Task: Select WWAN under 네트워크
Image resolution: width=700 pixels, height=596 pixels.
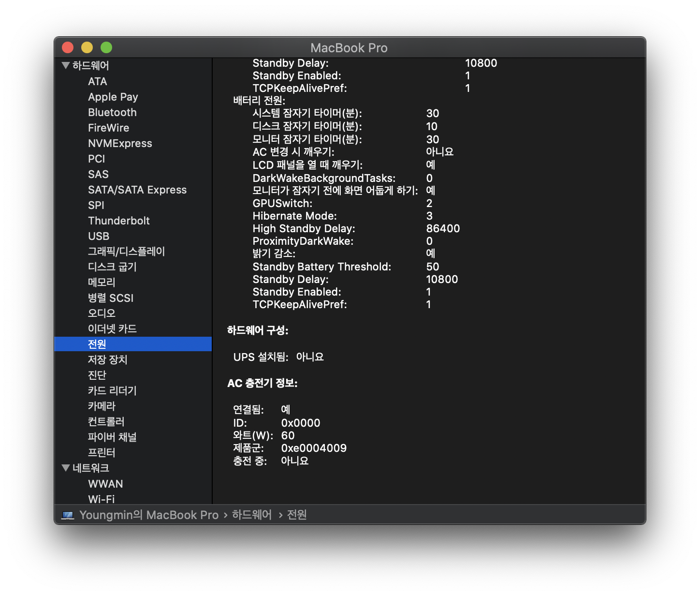Action: (105, 484)
